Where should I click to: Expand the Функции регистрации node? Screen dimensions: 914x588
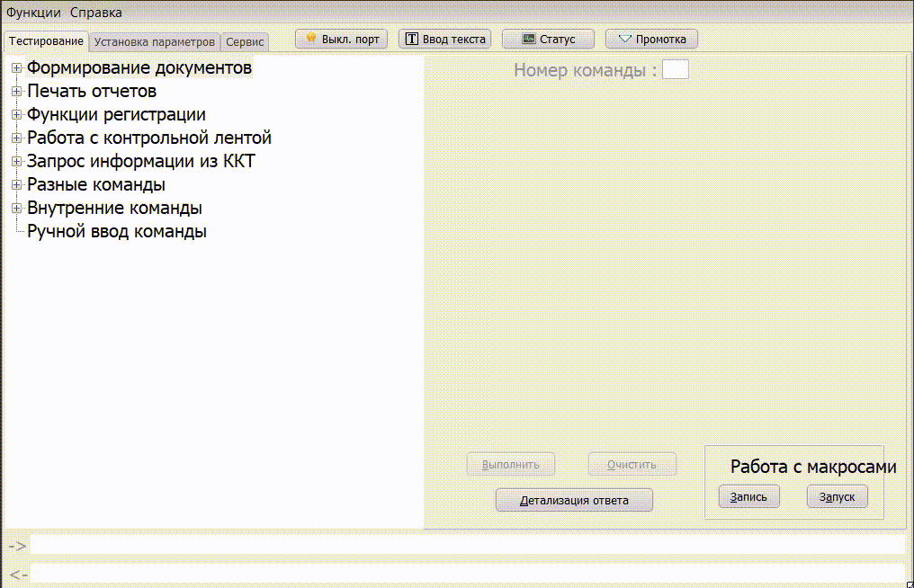[16, 114]
